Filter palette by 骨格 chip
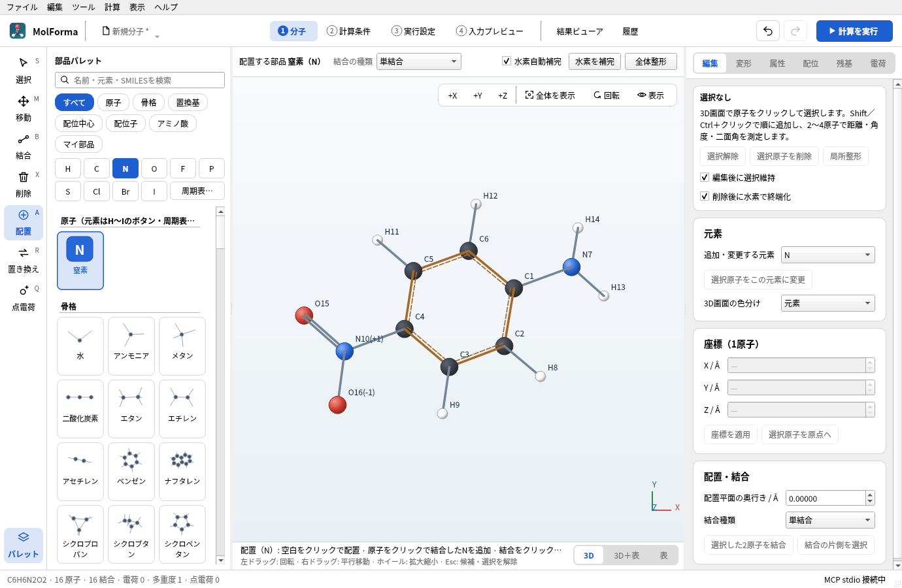This screenshot has height=588, width=902. (149, 103)
